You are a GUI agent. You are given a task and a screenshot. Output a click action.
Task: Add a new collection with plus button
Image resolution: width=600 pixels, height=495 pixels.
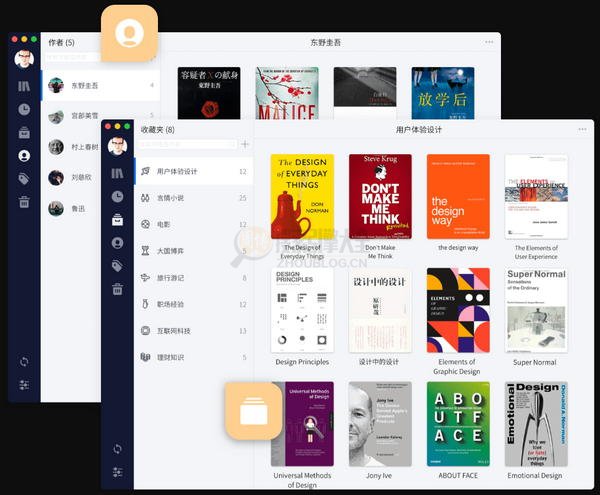245,144
